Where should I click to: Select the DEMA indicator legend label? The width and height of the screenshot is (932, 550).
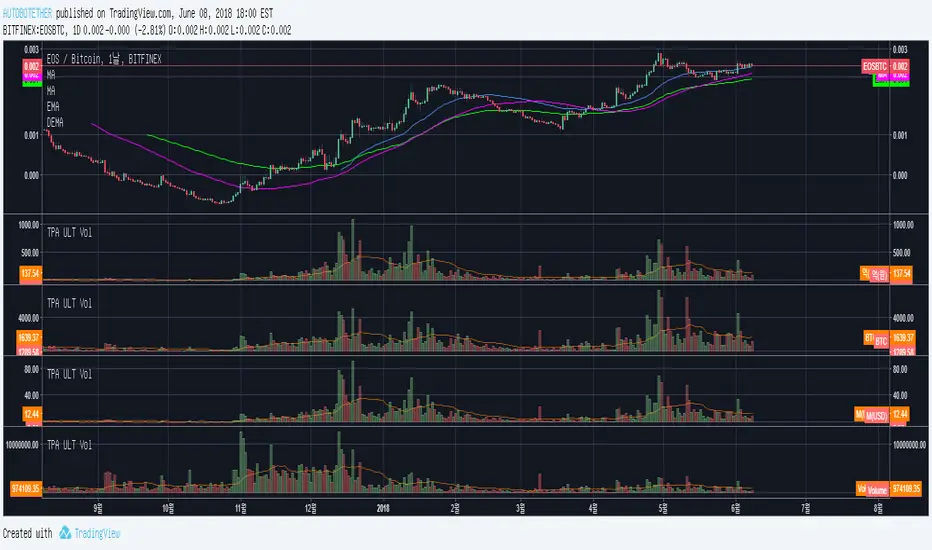[x=55, y=122]
